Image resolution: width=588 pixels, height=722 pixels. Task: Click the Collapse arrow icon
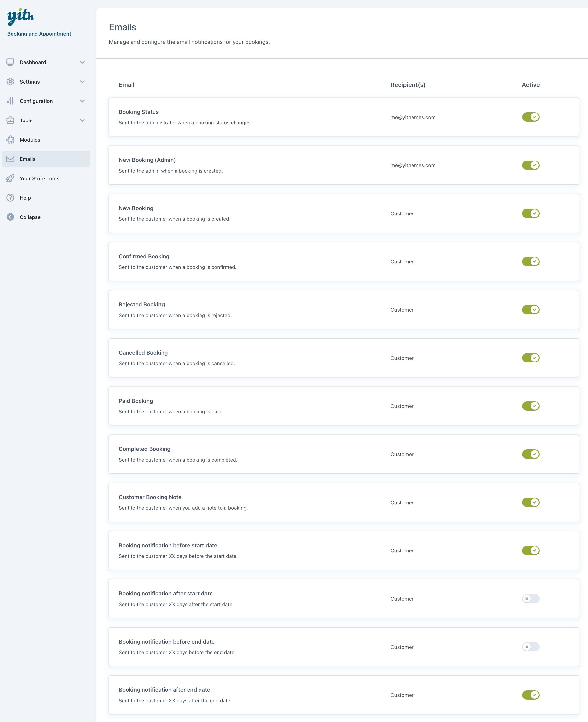tap(11, 217)
